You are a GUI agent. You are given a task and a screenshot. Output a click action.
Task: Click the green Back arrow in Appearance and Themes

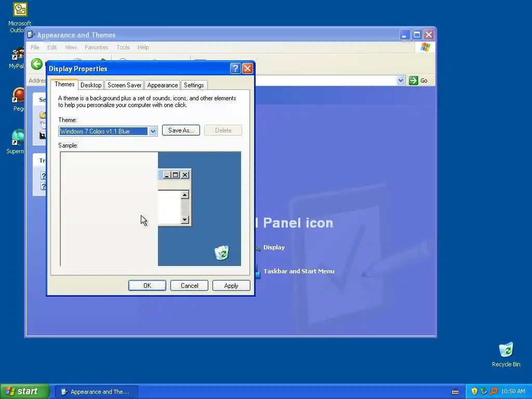(37, 64)
